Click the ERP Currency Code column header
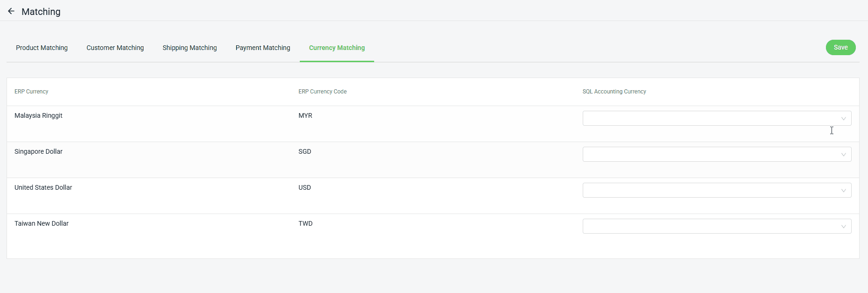This screenshot has width=868, height=293. tap(322, 92)
